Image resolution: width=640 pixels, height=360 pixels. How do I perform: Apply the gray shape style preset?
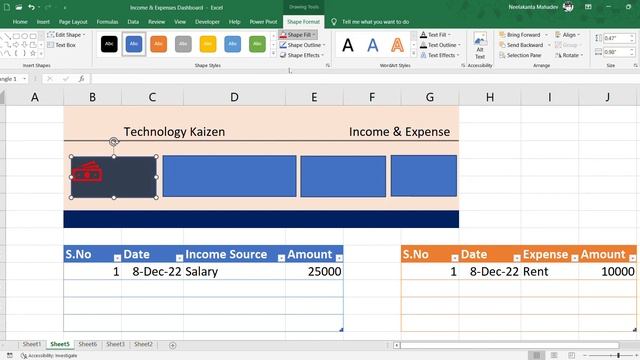(x=183, y=44)
